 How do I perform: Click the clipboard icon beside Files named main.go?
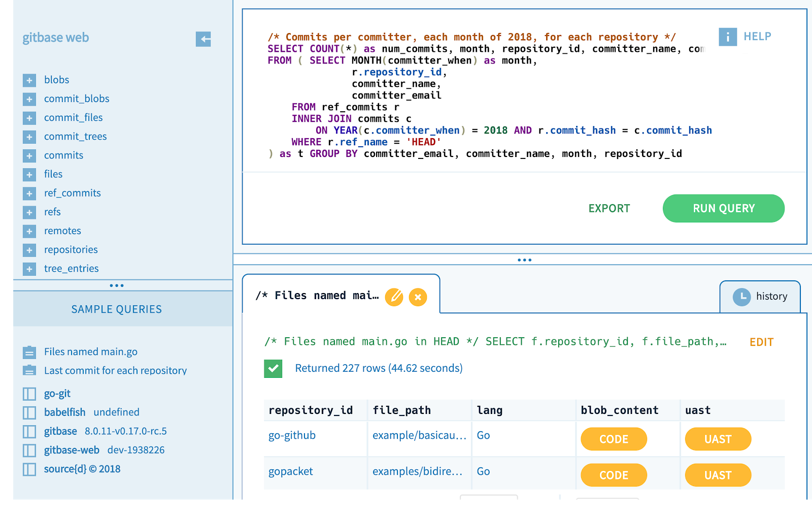29,351
